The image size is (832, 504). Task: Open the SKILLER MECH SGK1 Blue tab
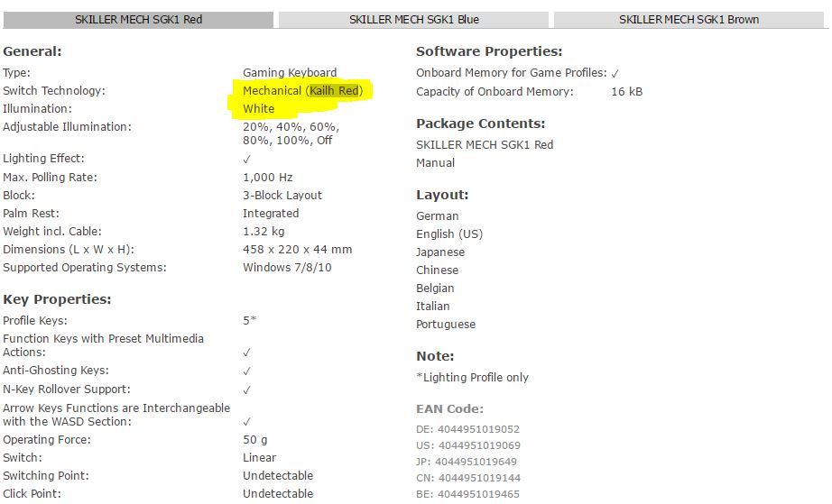[414, 20]
